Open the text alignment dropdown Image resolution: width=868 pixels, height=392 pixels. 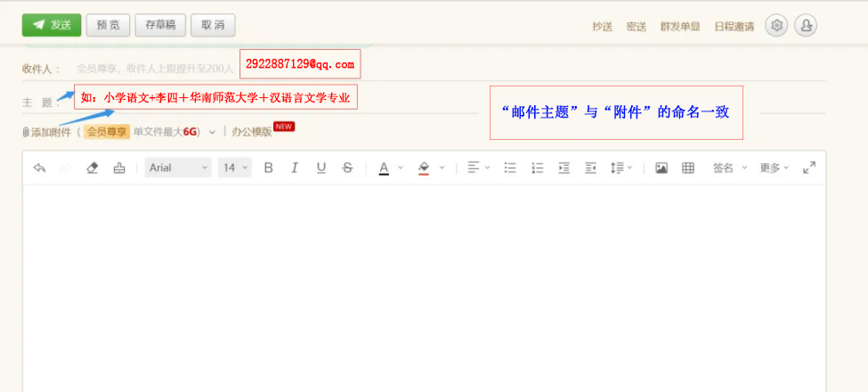(x=478, y=167)
